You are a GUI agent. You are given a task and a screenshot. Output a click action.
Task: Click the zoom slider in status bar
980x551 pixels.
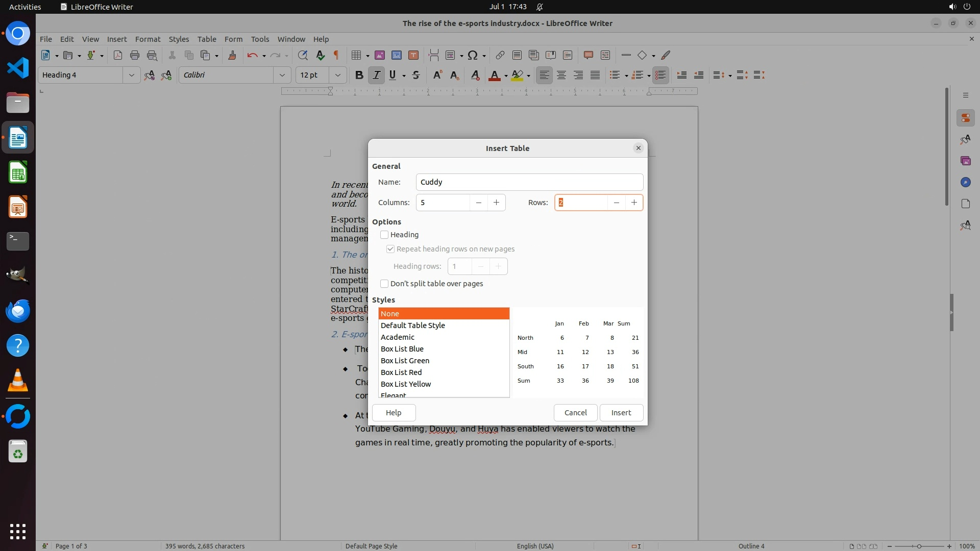tap(919, 546)
